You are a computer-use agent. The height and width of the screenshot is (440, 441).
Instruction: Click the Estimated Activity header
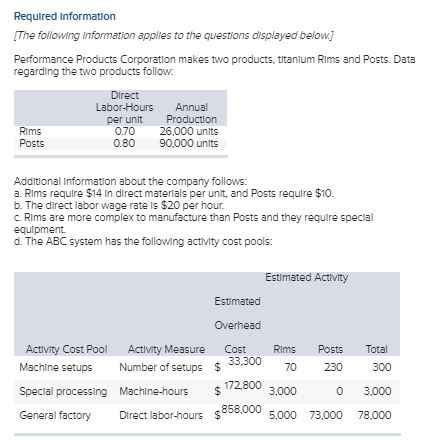click(x=307, y=277)
